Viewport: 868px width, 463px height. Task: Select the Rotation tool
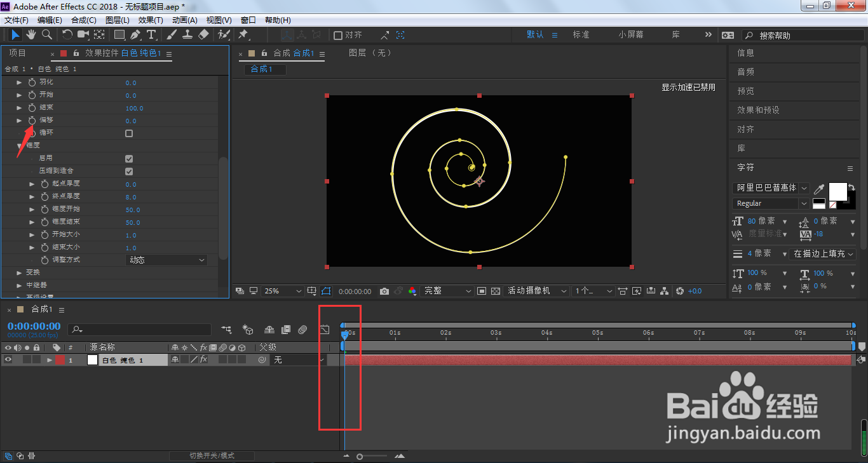[x=67, y=34]
